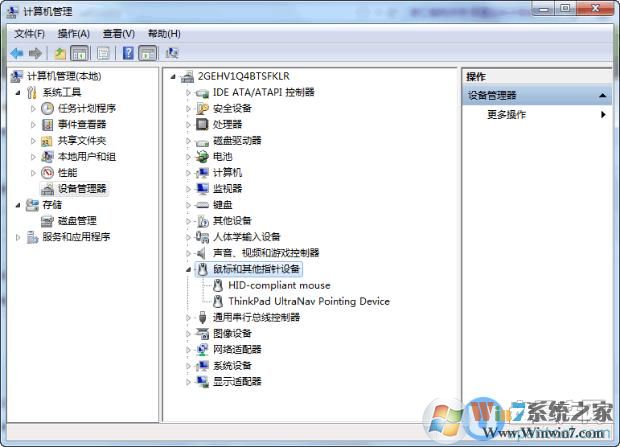Open the 查看(V) menu
The image size is (620, 447).
click(x=119, y=34)
